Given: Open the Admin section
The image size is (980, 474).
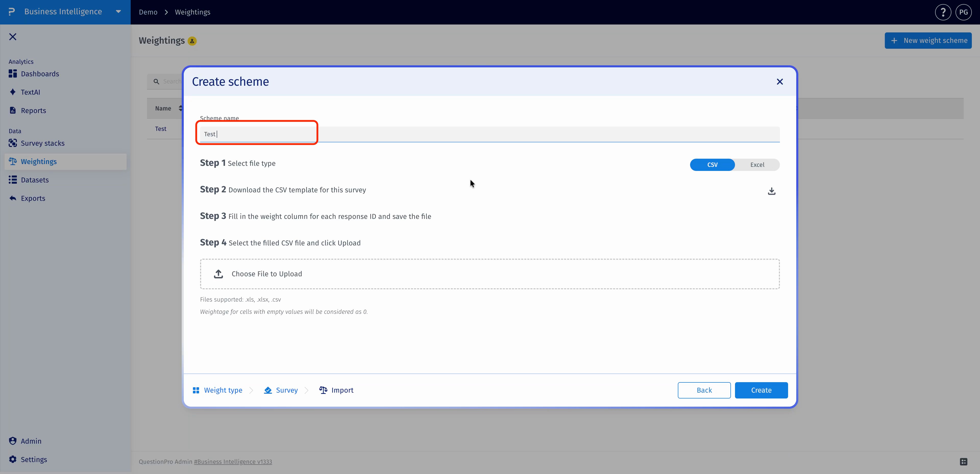Looking at the screenshot, I should [31, 441].
